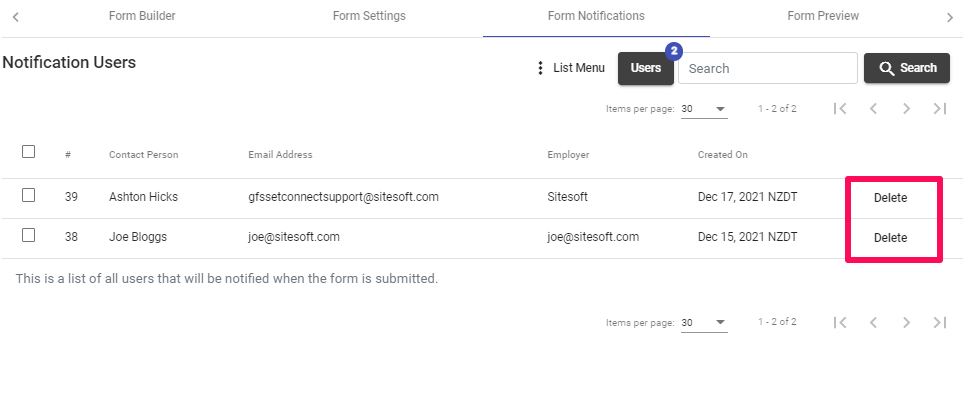Click the Sitesoft employer cell
Image resolution: width=980 pixels, height=396 pixels.
pyautogui.click(x=568, y=197)
